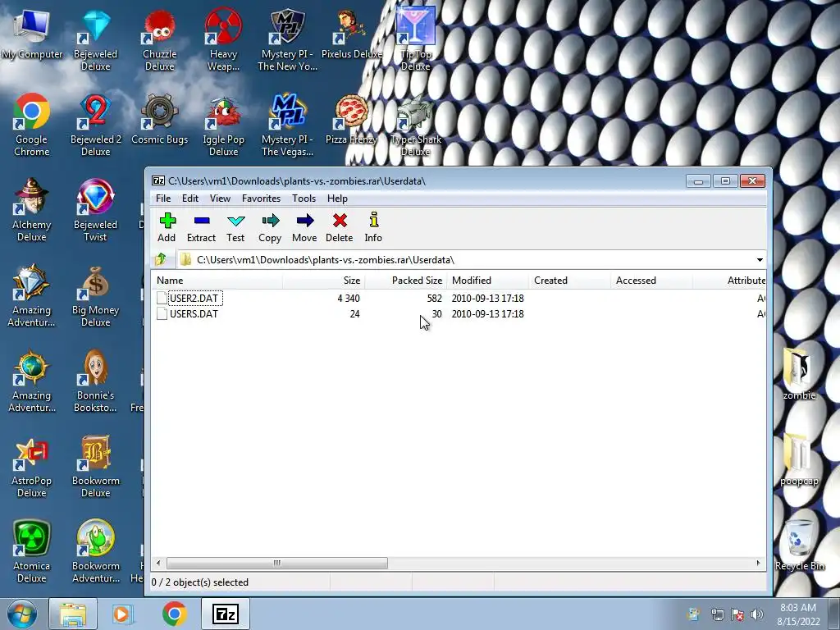Click the Move toolbar icon
Viewport: 840px width, 630px height.
coord(304,228)
